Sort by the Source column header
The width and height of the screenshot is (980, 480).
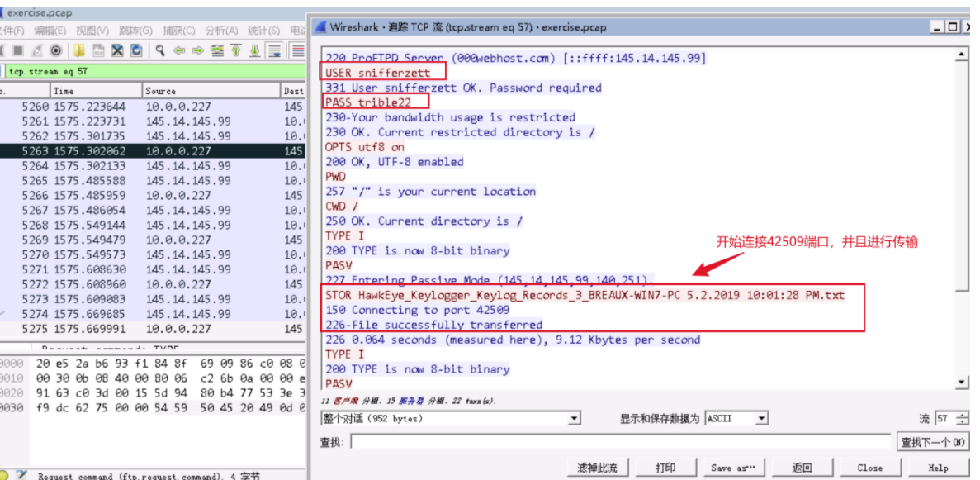[x=212, y=91]
